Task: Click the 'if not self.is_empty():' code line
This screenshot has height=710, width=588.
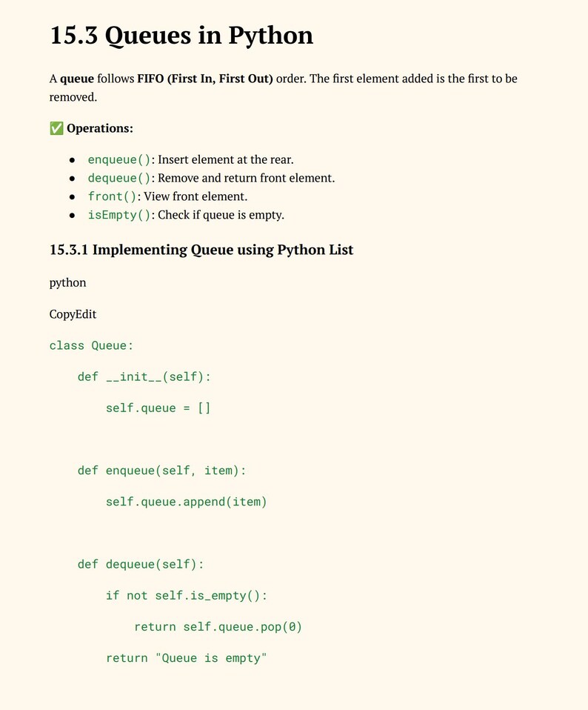Action: 187,595
